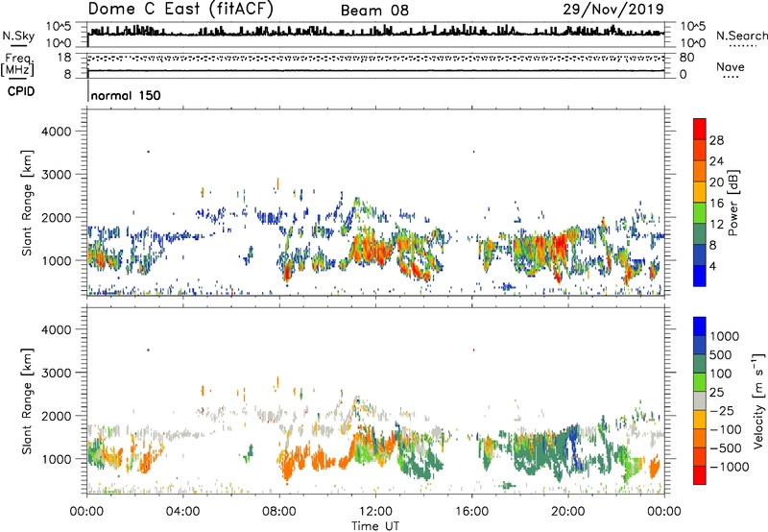Click the 'Power [dB]' colorbar title
Viewport: 768px width, 532px height.
tap(732, 203)
